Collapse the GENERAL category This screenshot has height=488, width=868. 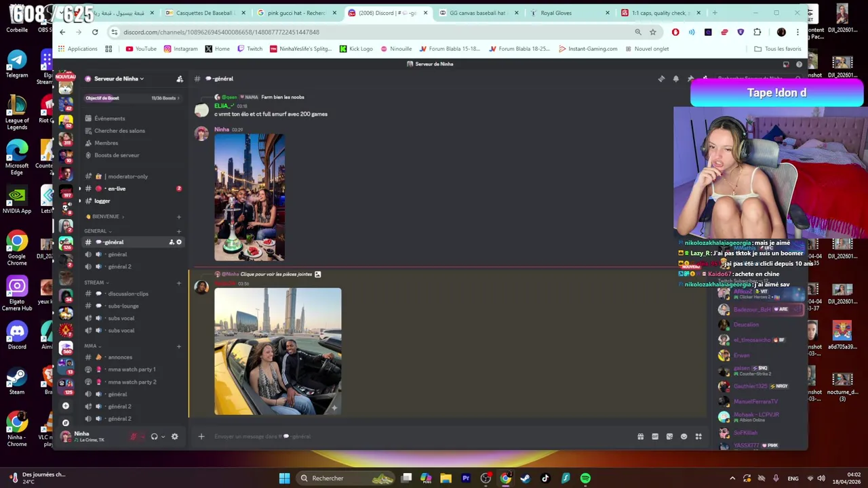pos(98,231)
